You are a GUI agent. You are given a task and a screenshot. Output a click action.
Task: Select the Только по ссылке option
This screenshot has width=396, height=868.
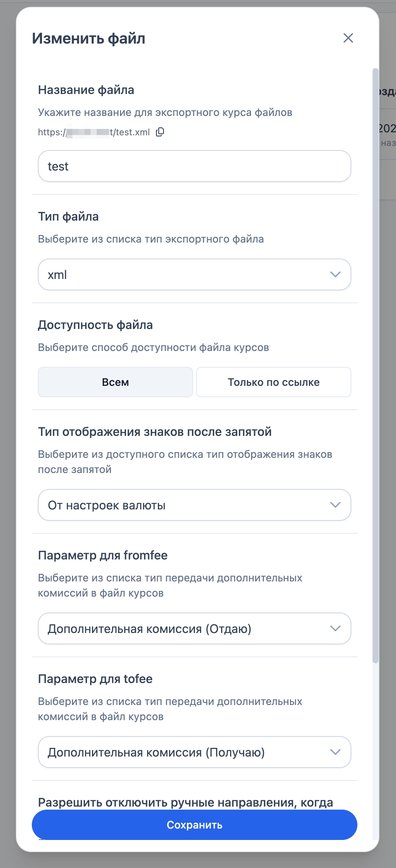(273, 382)
